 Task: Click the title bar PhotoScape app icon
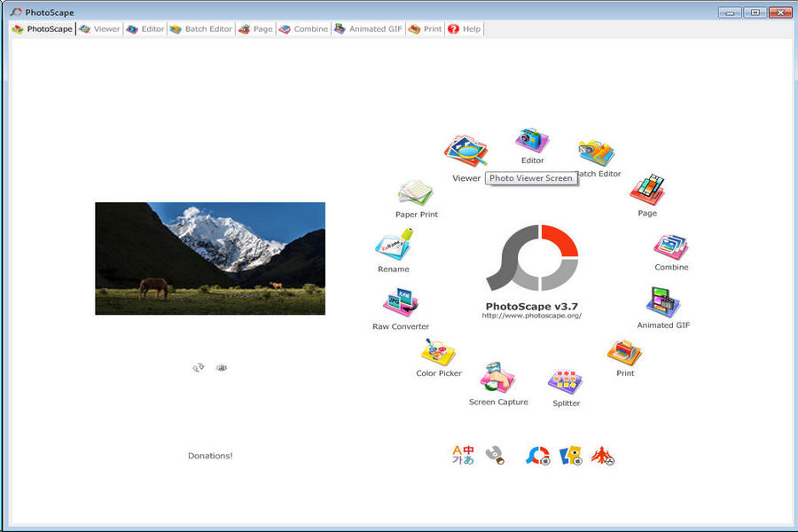[16, 12]
